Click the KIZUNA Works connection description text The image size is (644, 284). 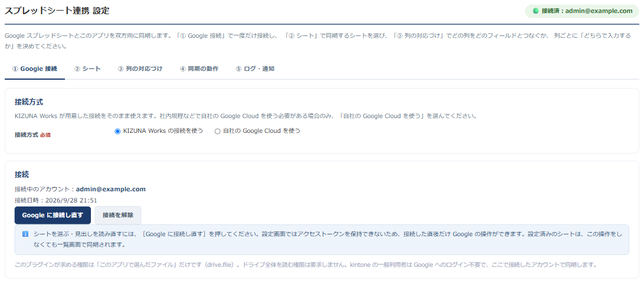246,116
